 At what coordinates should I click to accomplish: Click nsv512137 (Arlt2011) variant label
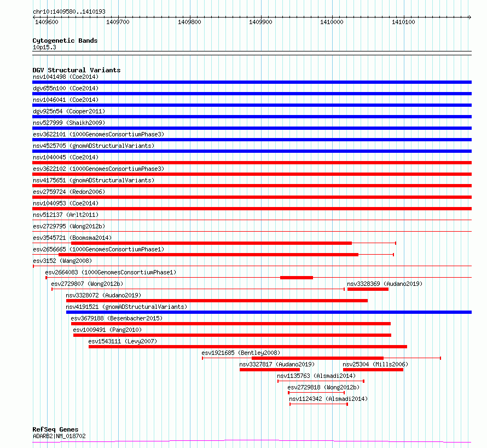coord(66,215)
